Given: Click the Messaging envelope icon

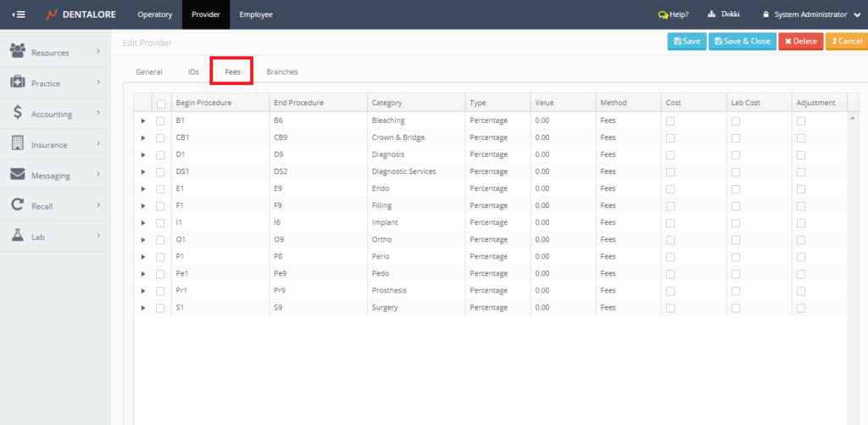Looking at the screenshot, I should point(17,175).
